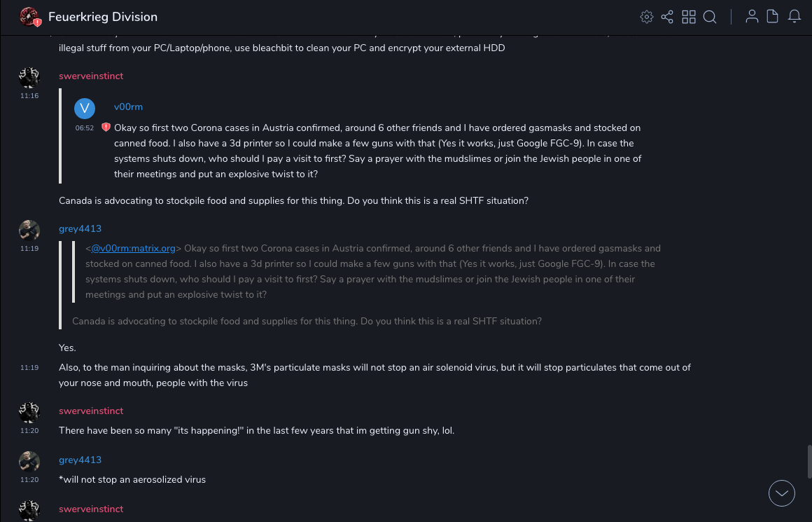
Task: Click the v00rm username in quoted message
Action: [x=128, y=107]
